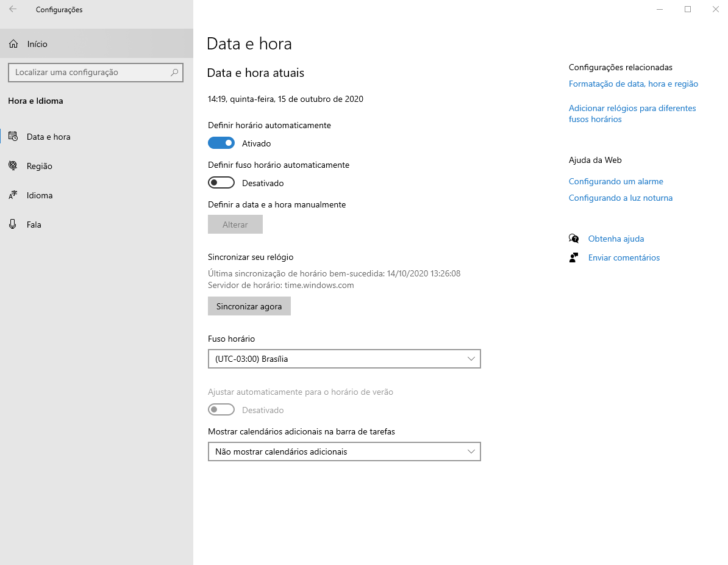Click the Data e hora calendar icon
728x565 pixels.
tap(13, 137)
